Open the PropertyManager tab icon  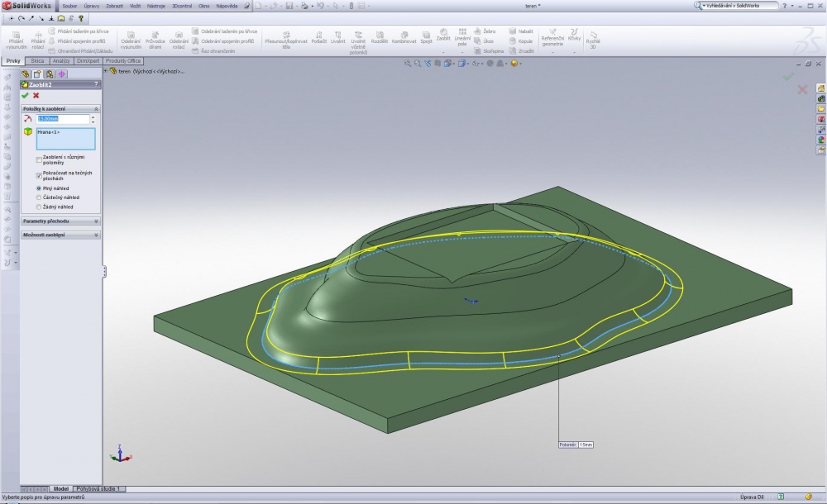click(x=37, y=74)
